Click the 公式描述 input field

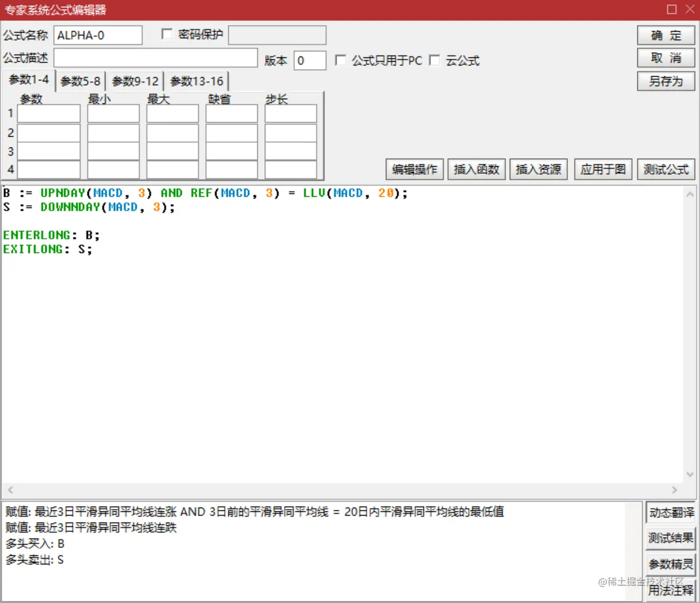tap(156, 58)
